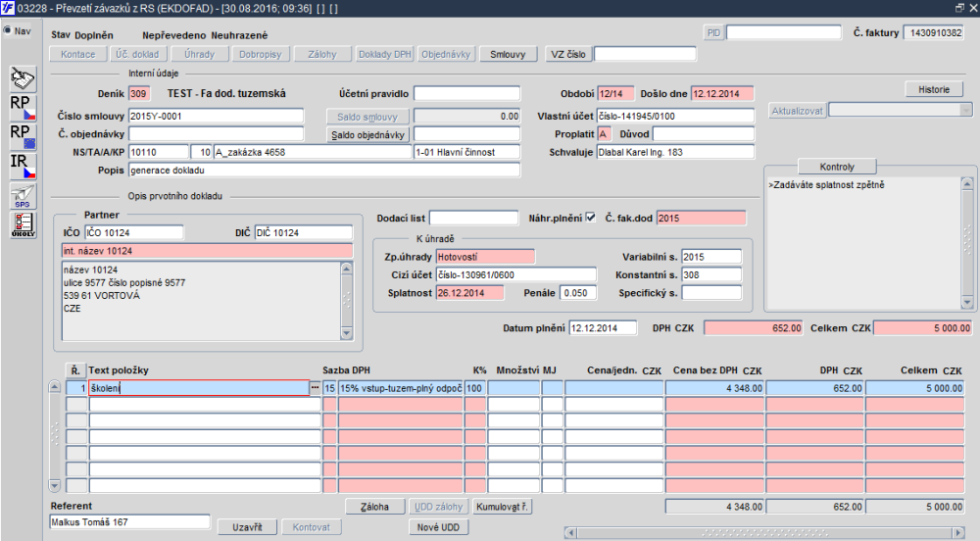Open the RP Czech flag icon
Viewport: 980px width, 541px height.
click(24, 108)
